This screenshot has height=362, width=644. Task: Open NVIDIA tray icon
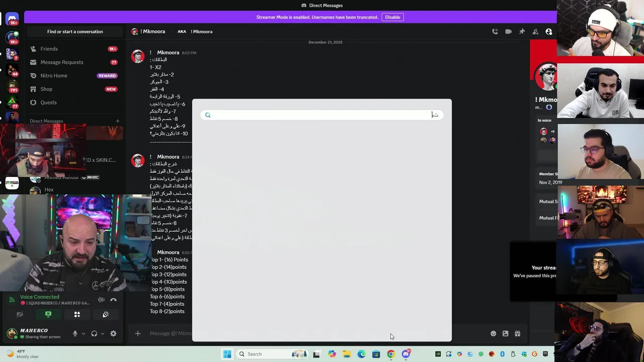[438, 354]
